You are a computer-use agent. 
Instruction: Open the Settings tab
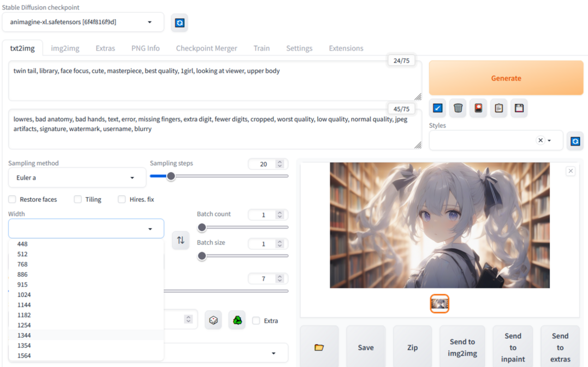pyautogui.click(x=299, y=48)
